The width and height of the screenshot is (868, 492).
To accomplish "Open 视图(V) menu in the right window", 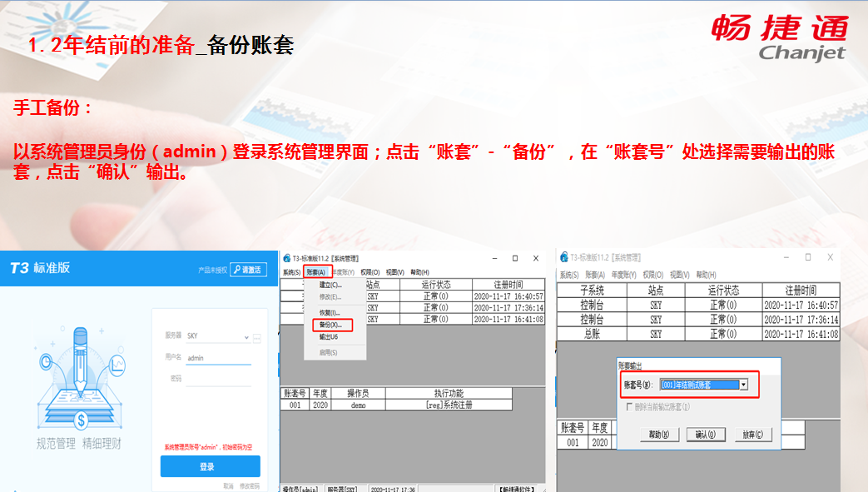I will (x=680, y=275).
